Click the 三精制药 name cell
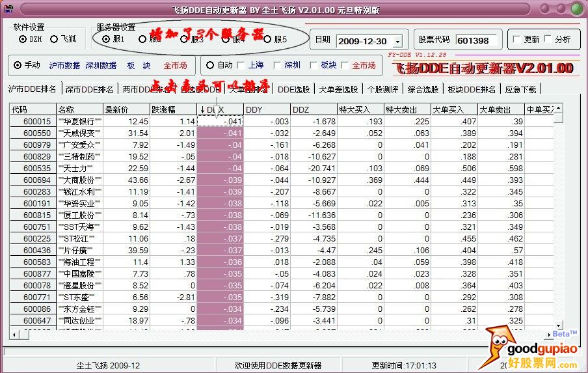The height and width of the screenshot is (373, 588). click(79, 156)
